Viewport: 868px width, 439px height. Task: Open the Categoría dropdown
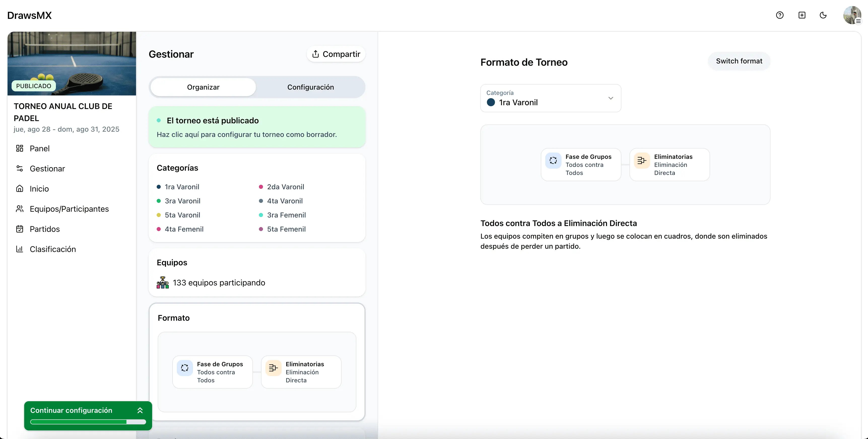point(551,98)
